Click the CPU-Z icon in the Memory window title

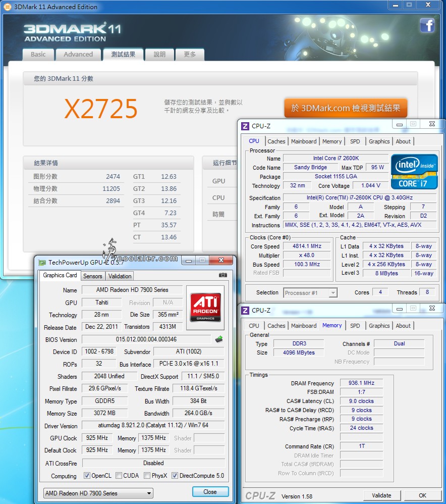(x=245, y=310)
